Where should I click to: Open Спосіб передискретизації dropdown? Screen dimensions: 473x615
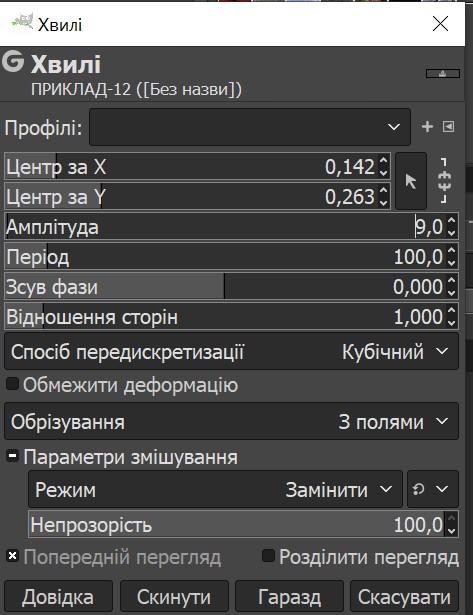231,351
